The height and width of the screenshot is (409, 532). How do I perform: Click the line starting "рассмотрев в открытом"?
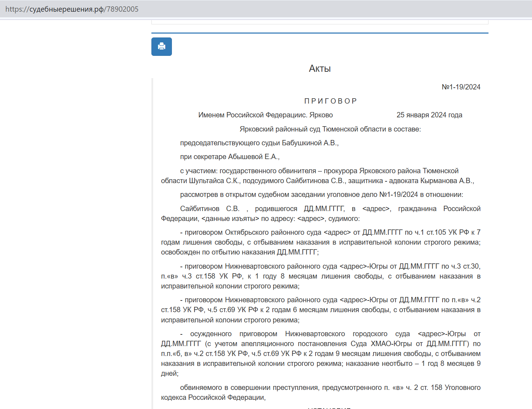coord(321,194)
